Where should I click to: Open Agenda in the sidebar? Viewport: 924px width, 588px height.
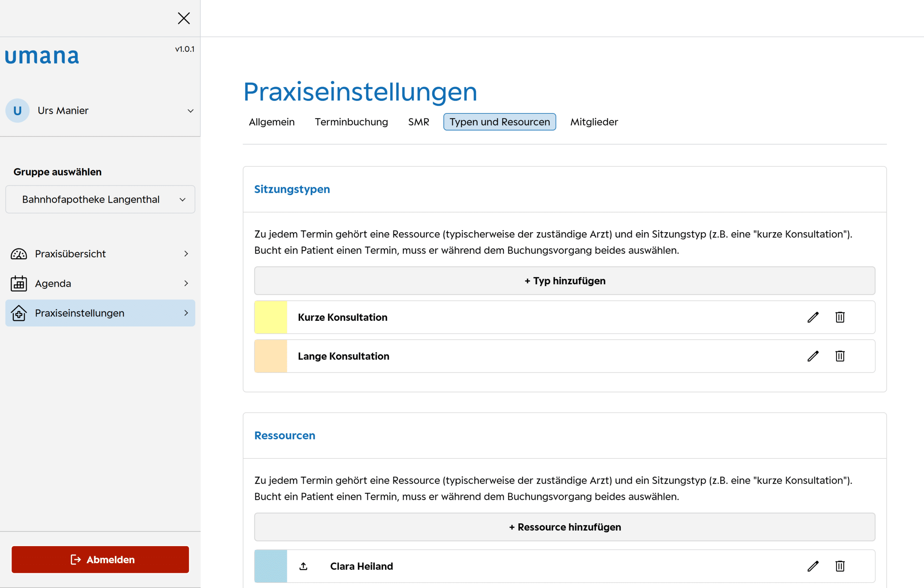click(x=100, y=284)
